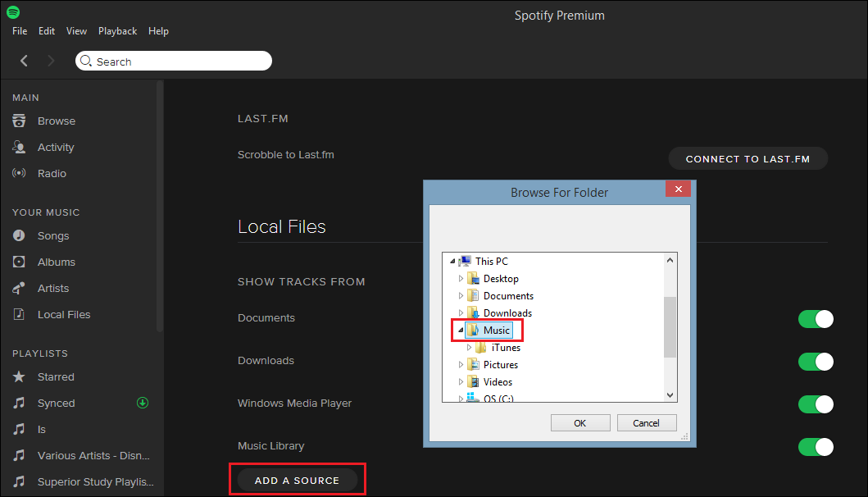Open the Help menu
The height and width of the screenshot is (497, 868).
click(158, 31)
